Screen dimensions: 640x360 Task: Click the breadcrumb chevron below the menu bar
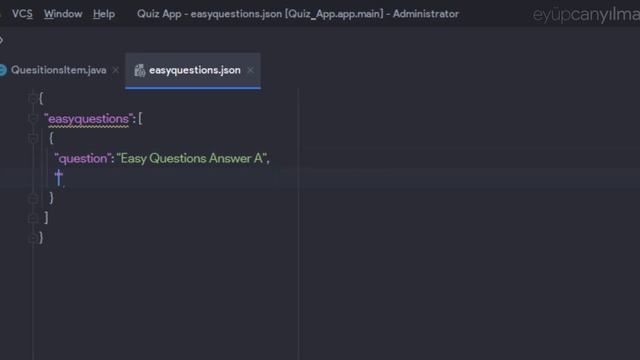(x=2, y=40)
